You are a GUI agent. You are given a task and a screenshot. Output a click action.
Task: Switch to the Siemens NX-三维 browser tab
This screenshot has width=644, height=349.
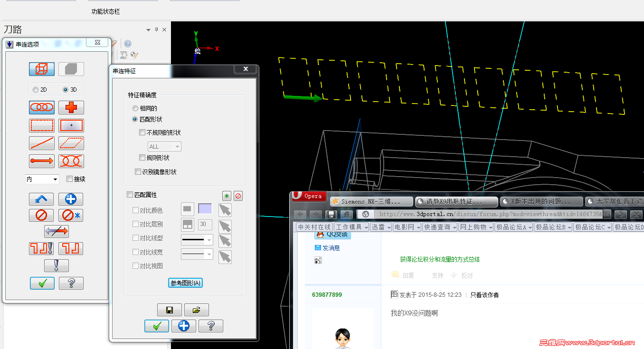click(x=371, y=202)
